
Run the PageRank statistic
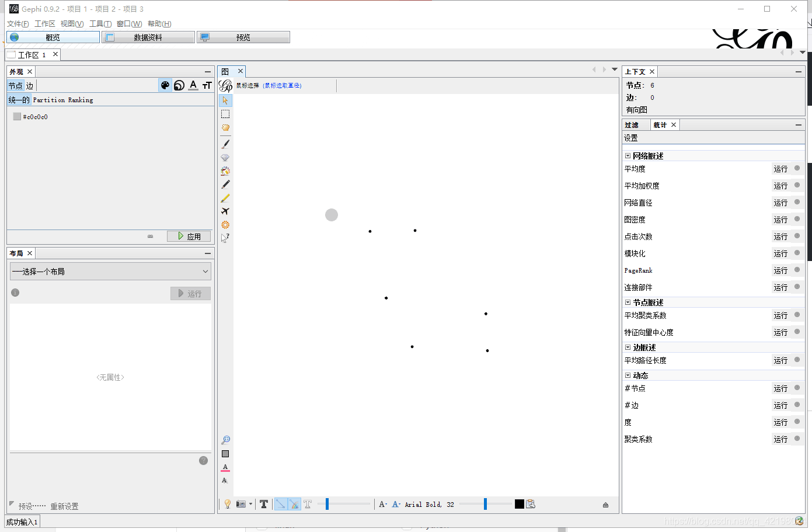[780, 270]
